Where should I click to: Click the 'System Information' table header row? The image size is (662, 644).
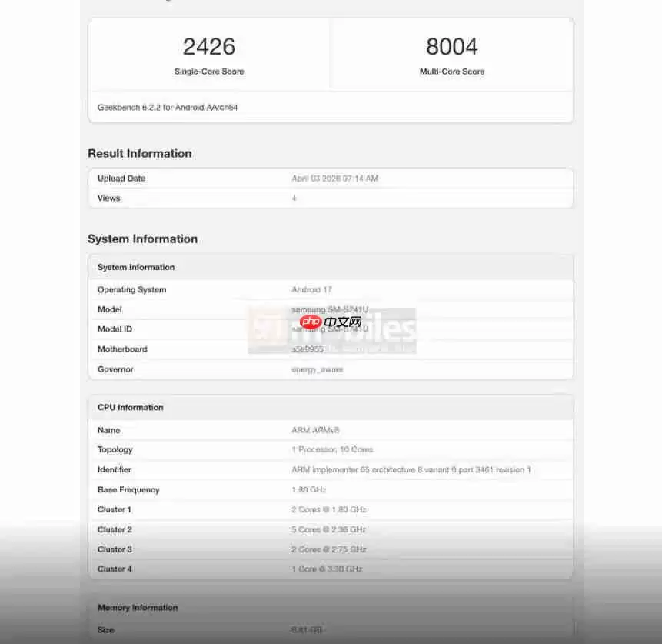point(331,267)
